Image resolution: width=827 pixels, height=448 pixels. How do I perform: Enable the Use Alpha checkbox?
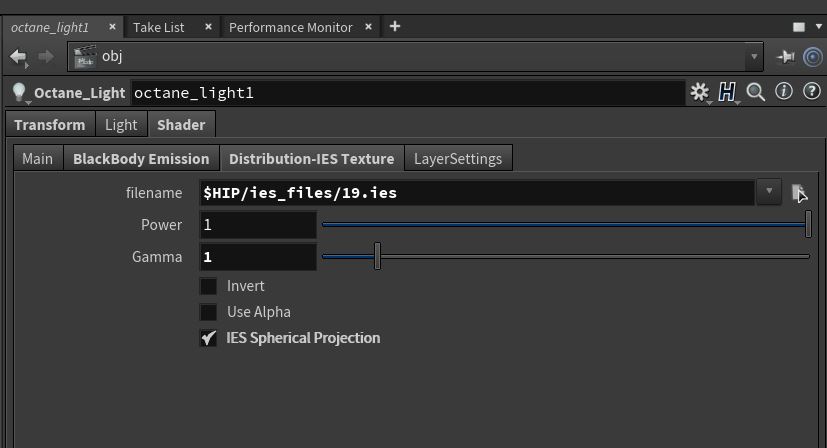click(x=208, y=312)
